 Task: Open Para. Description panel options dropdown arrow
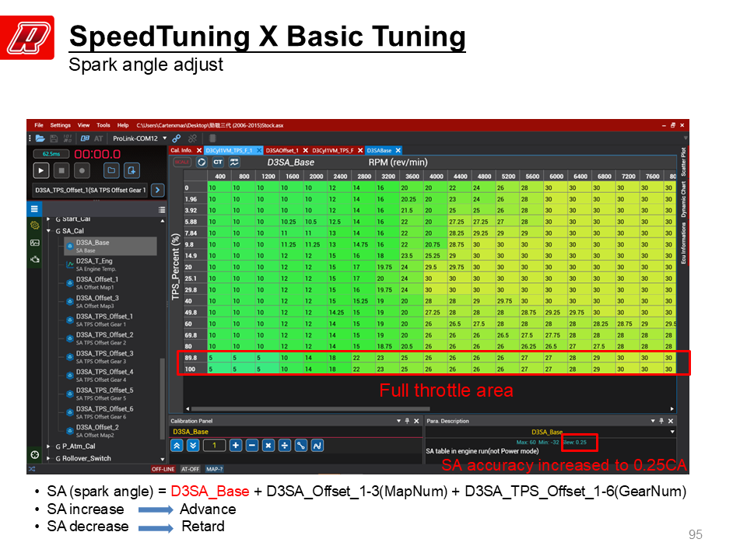(653, 421)
